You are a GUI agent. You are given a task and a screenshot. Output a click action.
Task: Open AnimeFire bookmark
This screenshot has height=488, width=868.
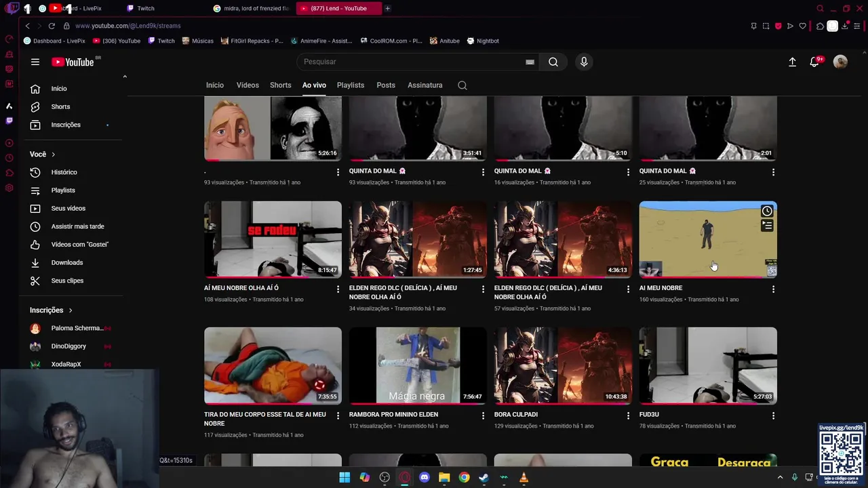321,41
